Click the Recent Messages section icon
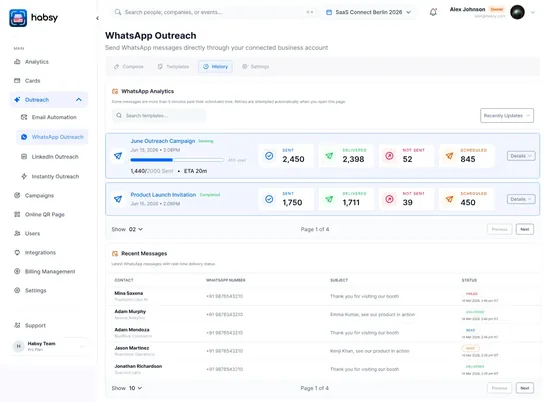The height and width of the screenshot is (402, 548). pos(115,253)
